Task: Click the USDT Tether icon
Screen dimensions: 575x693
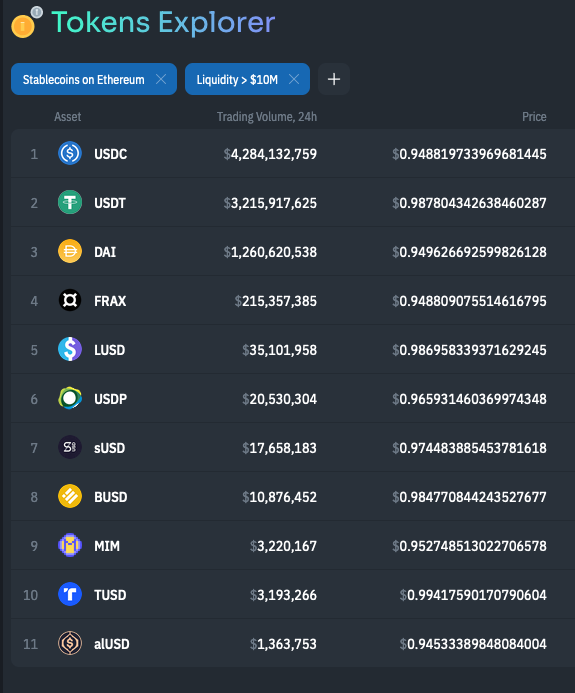Action: click(x=70, y=202)
